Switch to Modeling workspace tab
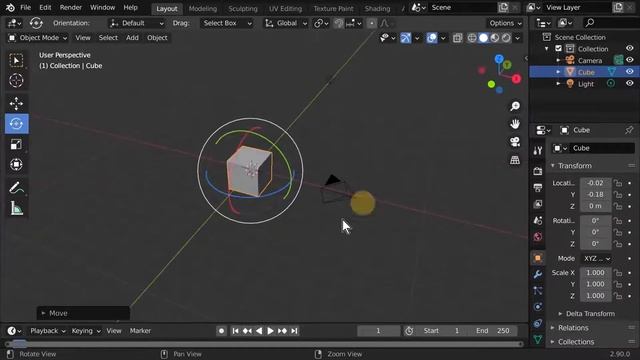 202,9
